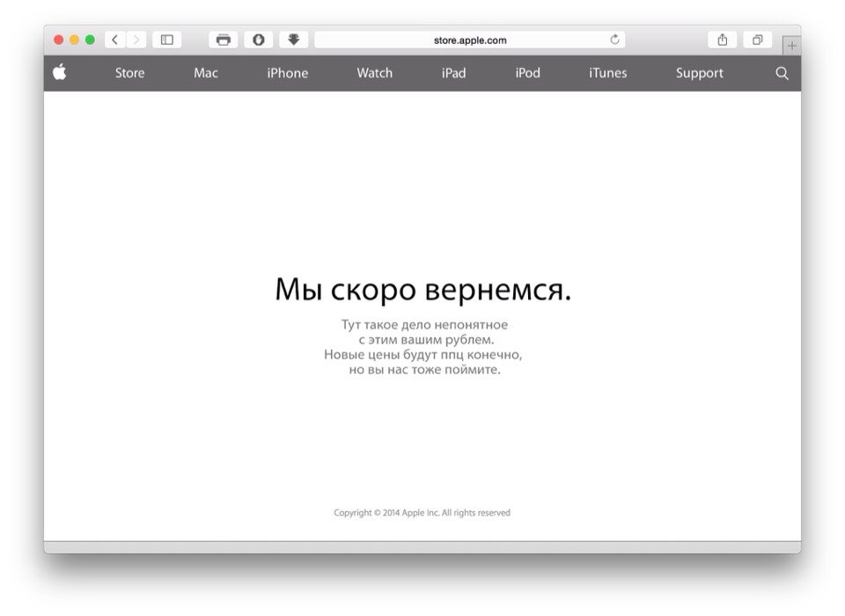Go back using the Safari back arrow
This screenshot has height=616, width=845.
[114, 40]
